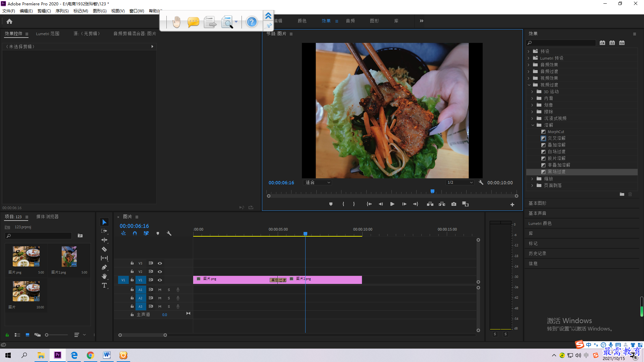Screen dimensions: 644x362
Task: Select the 白场过渡 transition
Action: click(x=556, y=152)
